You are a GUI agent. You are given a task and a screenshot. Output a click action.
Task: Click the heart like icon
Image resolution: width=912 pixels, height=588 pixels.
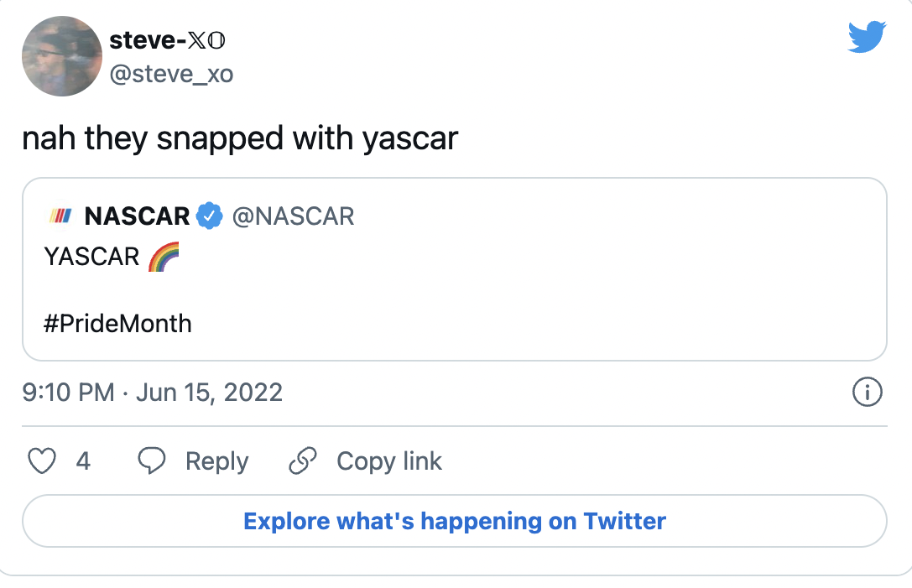pos(43,461)
